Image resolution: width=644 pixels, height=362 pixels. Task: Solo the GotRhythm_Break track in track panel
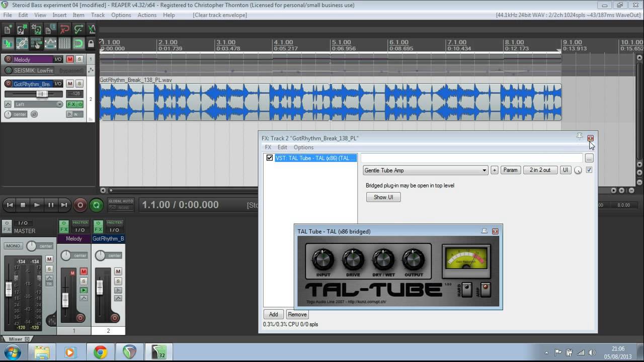79,83
